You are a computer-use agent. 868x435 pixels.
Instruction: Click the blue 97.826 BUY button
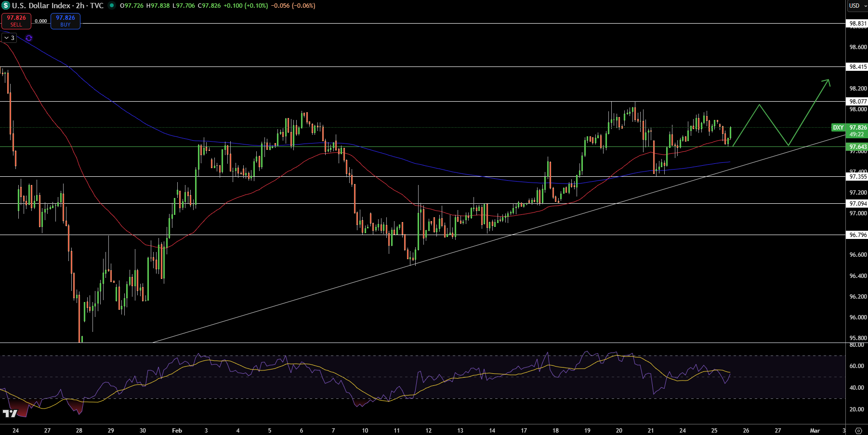(x=66, y=21)
